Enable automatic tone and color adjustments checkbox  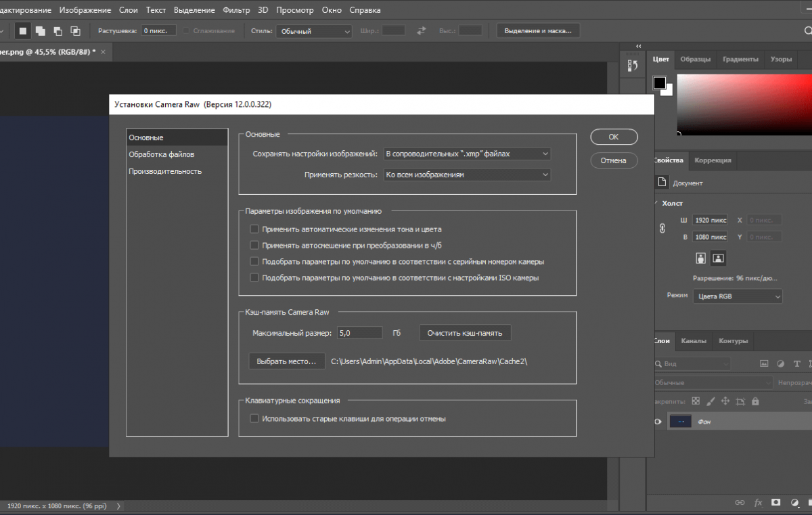[x=254, y=229]
